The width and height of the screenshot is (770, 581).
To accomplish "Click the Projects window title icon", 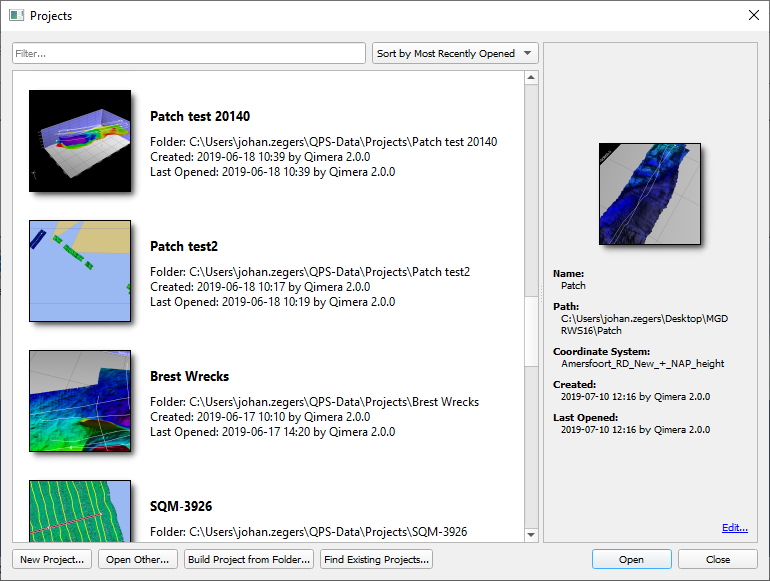I will coord(16,16).
